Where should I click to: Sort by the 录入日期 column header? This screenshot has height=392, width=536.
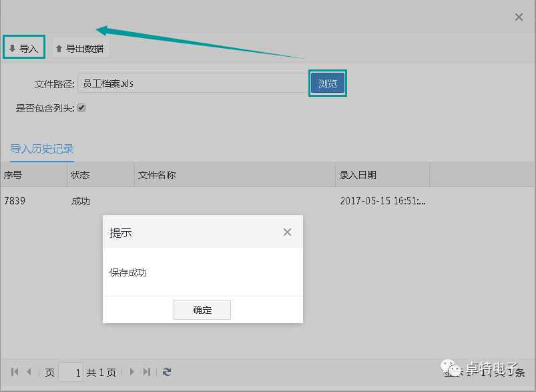click(382, 175)
